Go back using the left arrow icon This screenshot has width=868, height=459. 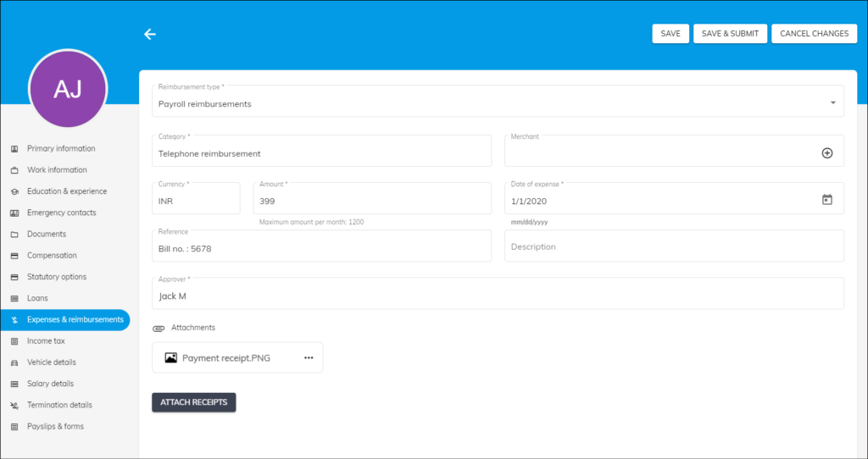(x=150, y=34)
